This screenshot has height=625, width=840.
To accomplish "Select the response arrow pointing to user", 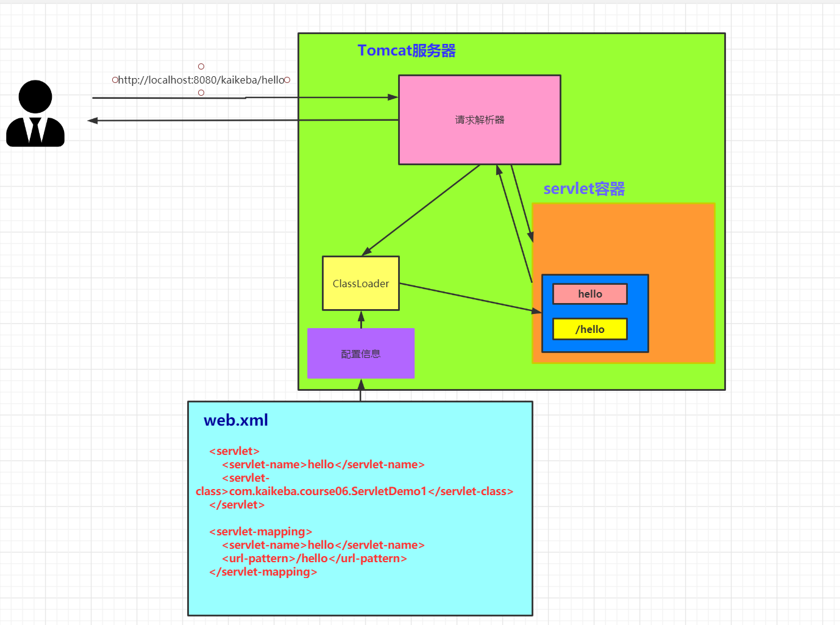I will [x=243, y=120].
